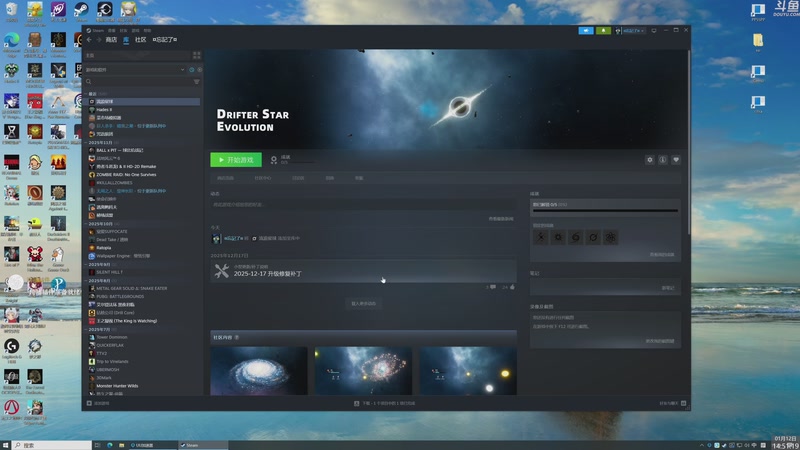The image size is (800, 450).
Task: Open friends and chat at bottom right
Action: pos(672,403)
